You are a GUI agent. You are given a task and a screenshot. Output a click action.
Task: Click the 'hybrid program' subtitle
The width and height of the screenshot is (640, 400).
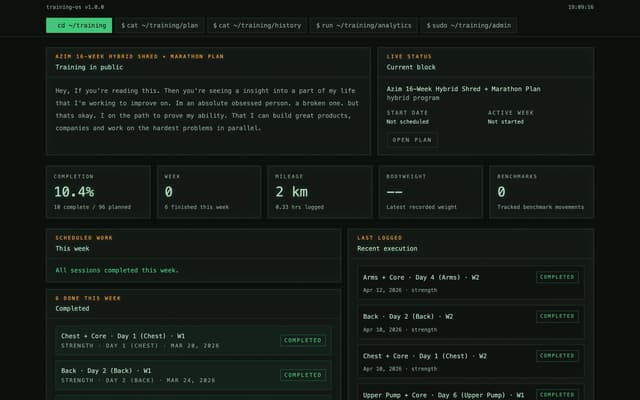(x=413, y=98)
